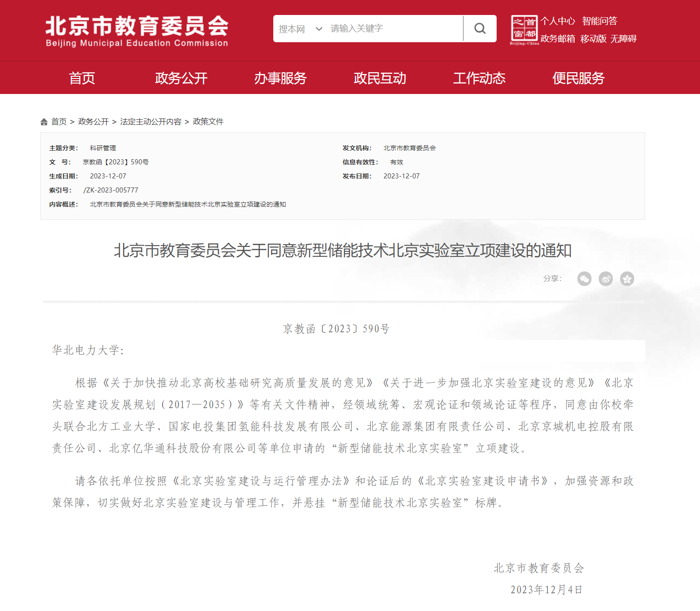Viewport: 700px width, 611px height.
Task: Click the Beijing Municipal Education Commission logo
Action: pyautogui.click(x=137, y=31)
